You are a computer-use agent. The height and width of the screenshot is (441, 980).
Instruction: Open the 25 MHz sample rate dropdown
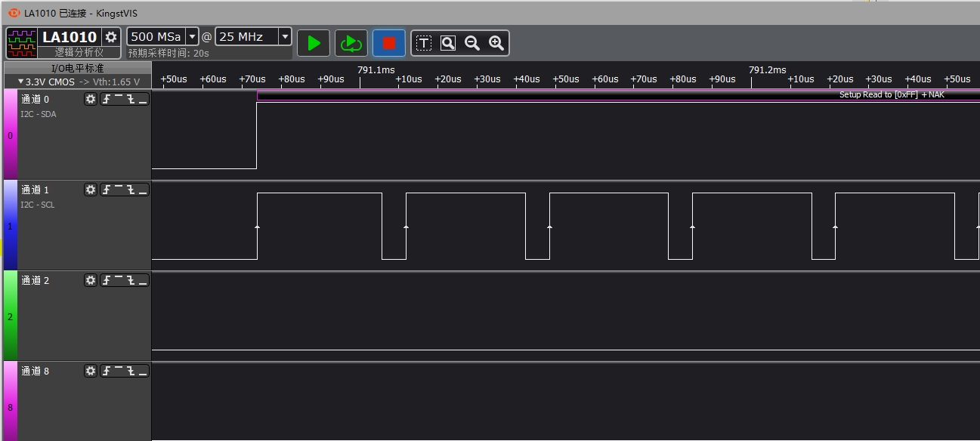(284, 36)
